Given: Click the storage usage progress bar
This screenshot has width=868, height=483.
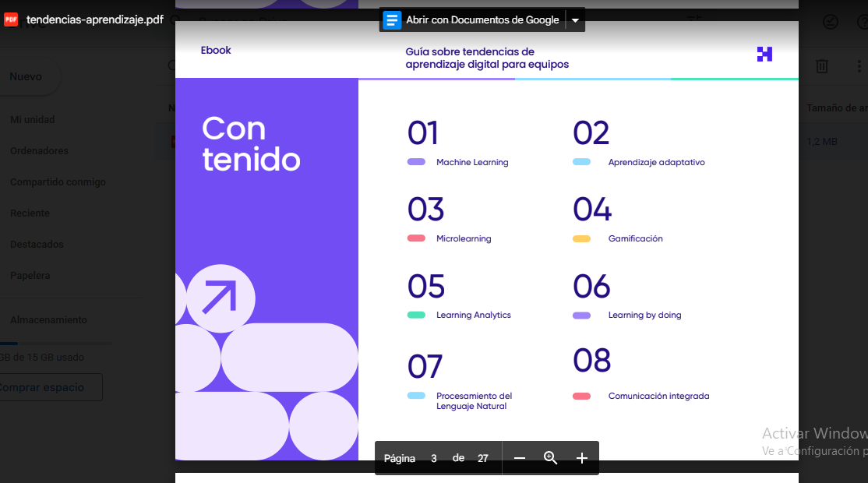Looking at the screenshot, I should pos(55,343).
